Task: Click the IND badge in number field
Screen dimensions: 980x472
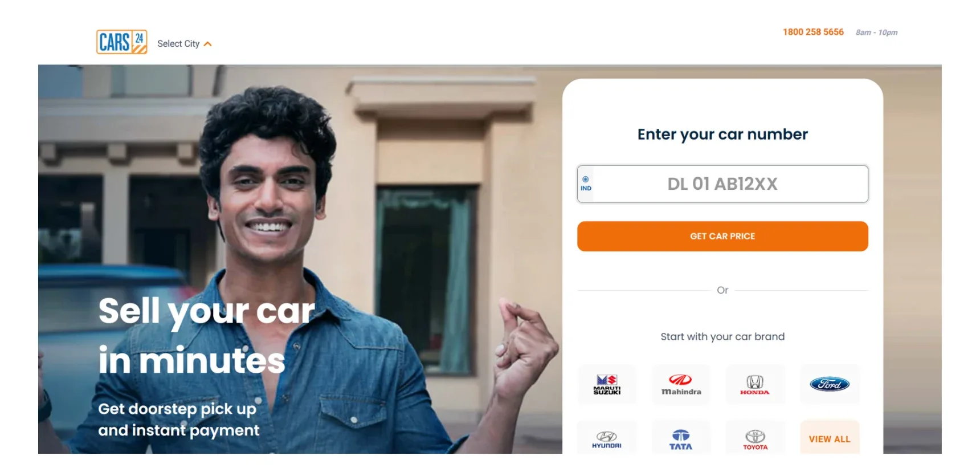Action: coord(586,184)
